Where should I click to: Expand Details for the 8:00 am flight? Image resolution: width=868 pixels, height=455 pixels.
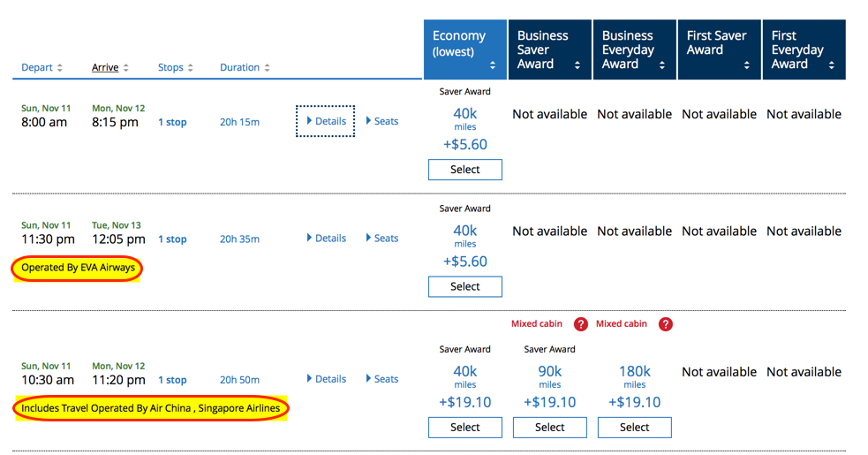coord(326,121)
